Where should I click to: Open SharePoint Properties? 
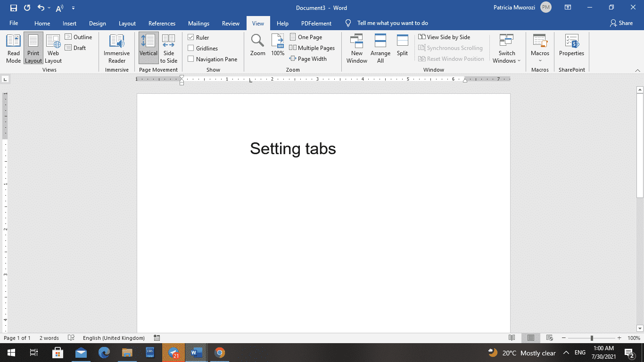point(571,48)
